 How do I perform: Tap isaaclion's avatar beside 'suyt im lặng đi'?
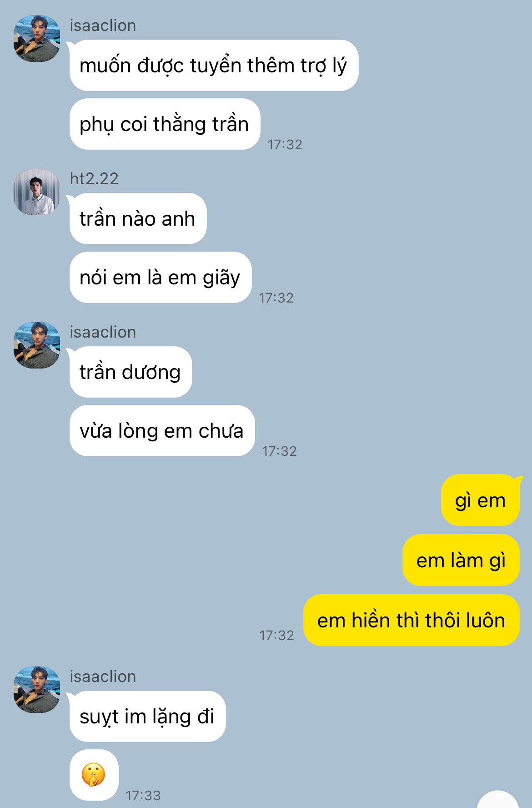(37, 690)
